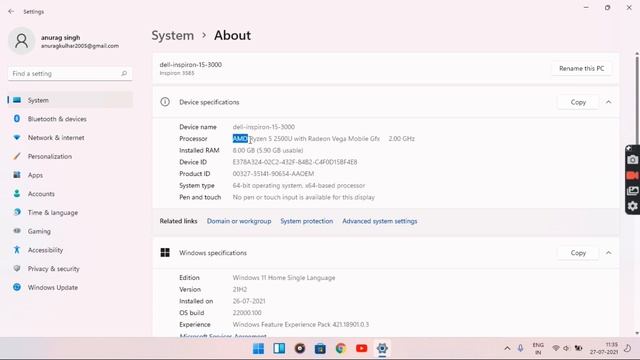
Task: Open the user account avatar
Action: 21,40
